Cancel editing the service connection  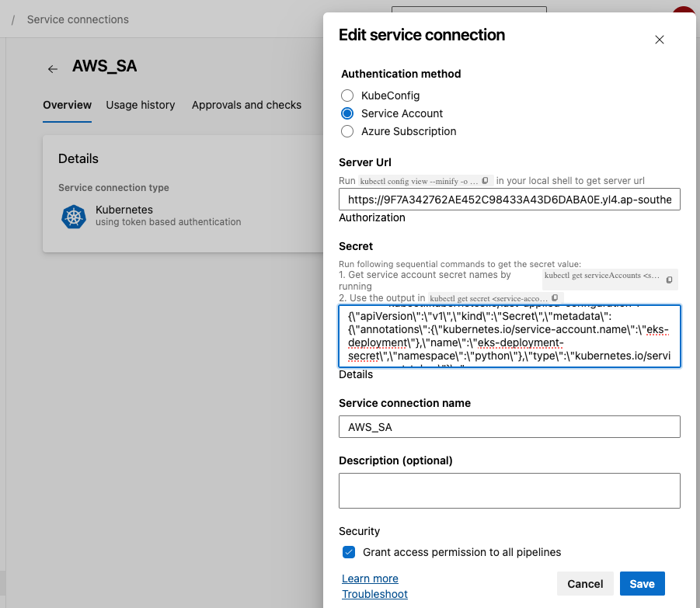585,583
